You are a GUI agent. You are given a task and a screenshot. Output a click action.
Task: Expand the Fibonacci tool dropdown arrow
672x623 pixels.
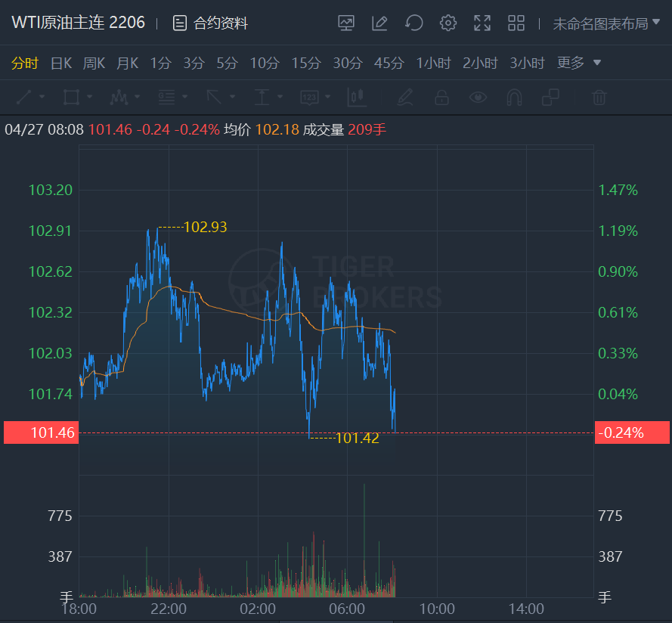tap(184, 97)
